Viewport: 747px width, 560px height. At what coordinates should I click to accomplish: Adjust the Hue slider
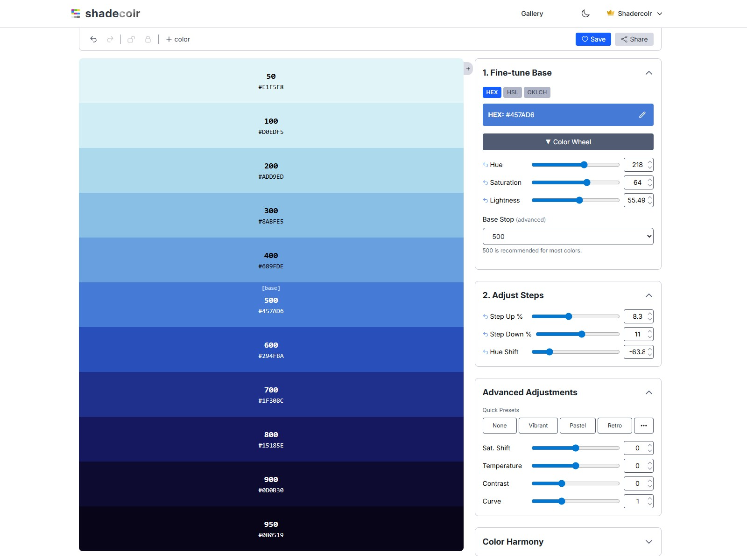tap(576, 165)
